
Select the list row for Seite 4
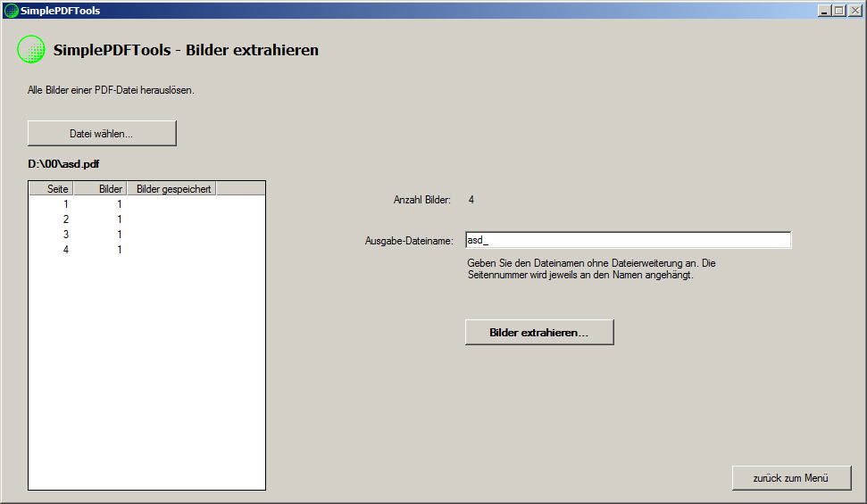tap(146, 250)
